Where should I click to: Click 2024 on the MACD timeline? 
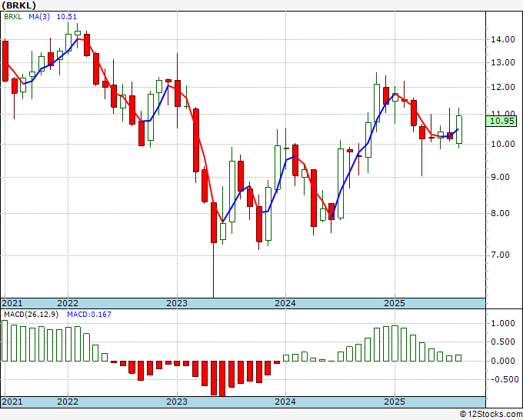tap(285, 402)
